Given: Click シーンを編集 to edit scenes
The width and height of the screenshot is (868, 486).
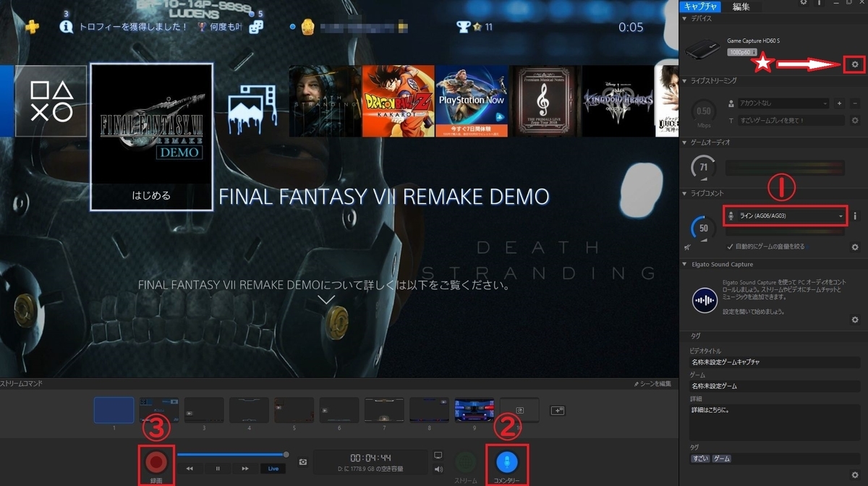Looking at the screenshot, I should 652,383.
